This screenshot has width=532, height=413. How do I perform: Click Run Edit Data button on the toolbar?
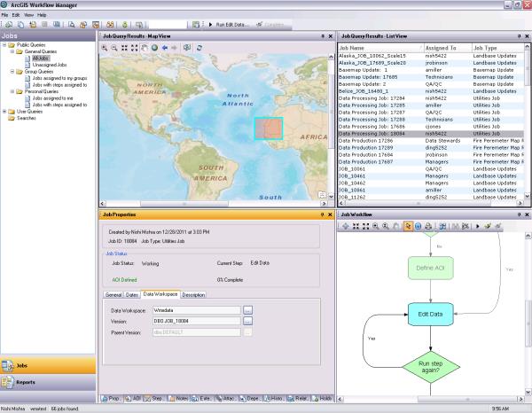pyautogui.click(x=229, y=25)
